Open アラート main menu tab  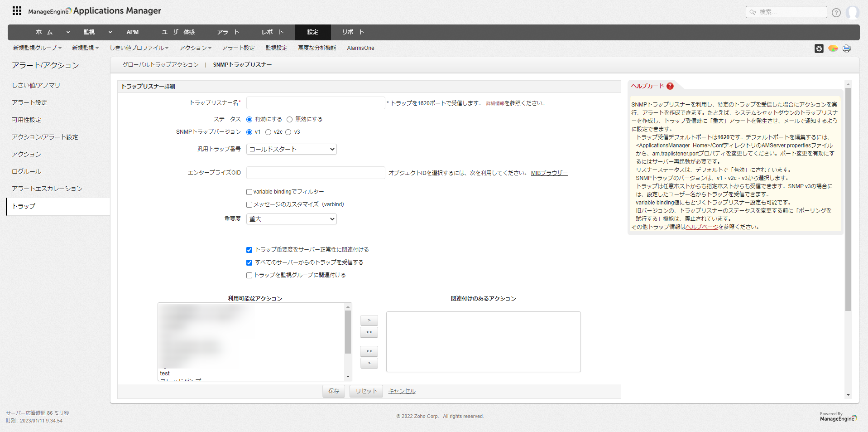228,32
